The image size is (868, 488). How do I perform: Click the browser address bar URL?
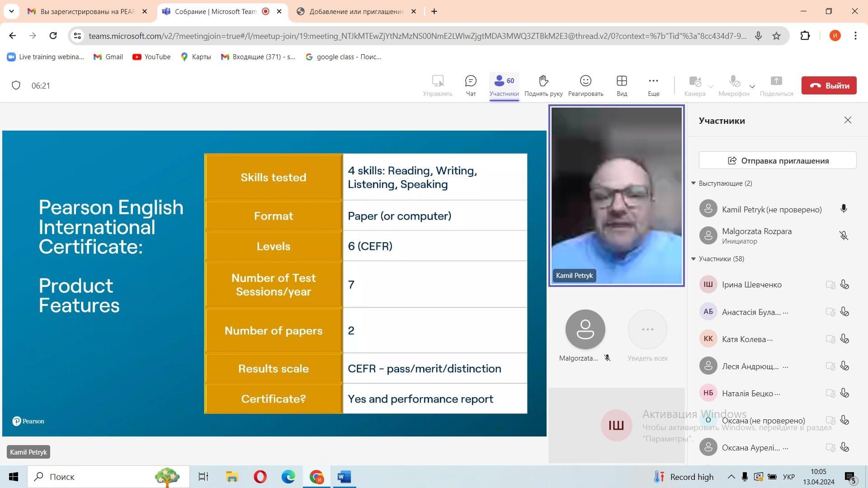[417, 36]
